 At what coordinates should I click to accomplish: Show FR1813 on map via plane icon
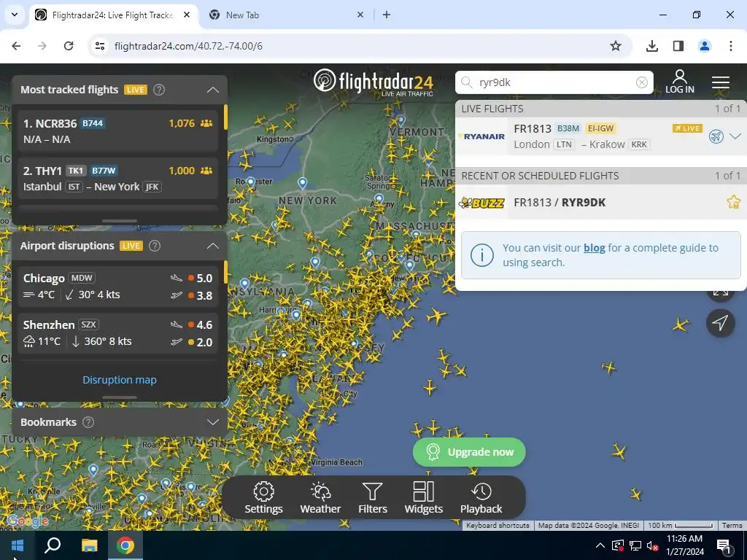tap(716, 136)
